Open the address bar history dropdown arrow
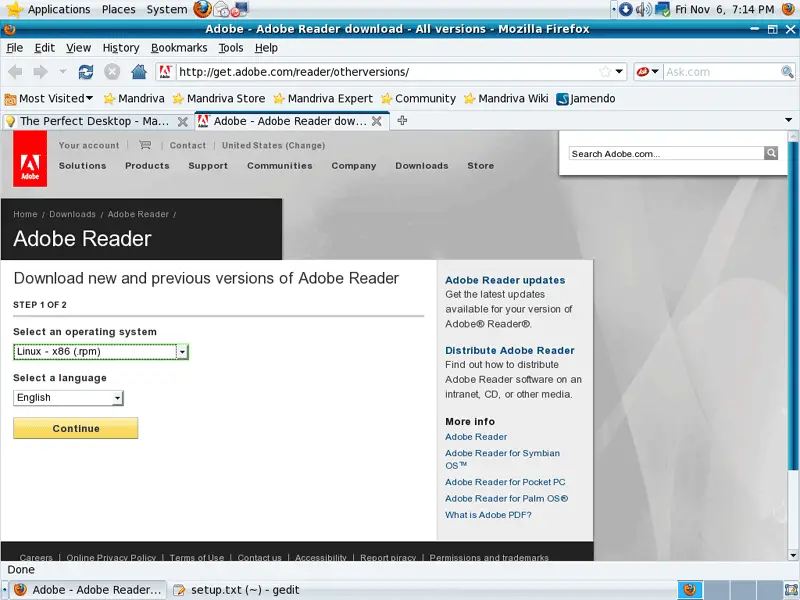This screenshot has height=600, width=800. pos(619,72)
